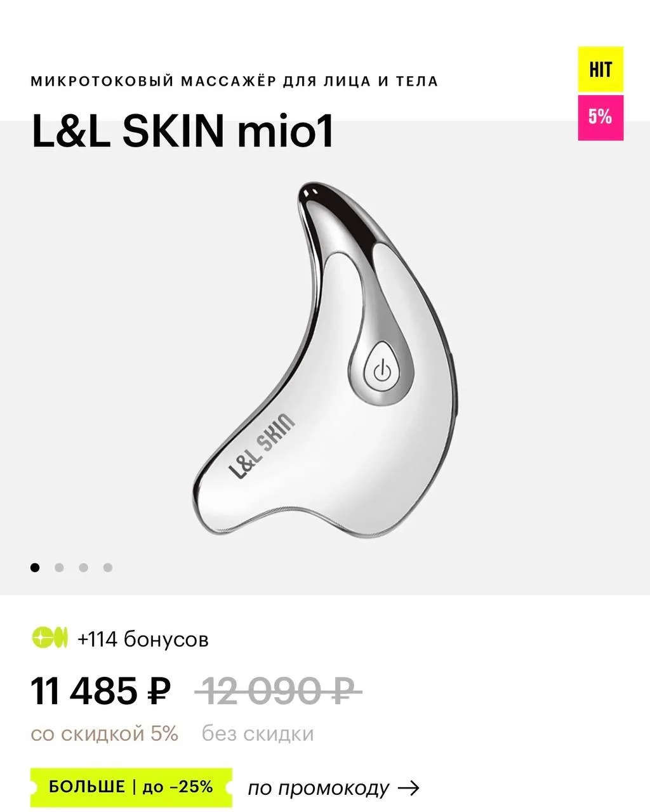Click the БОЛЬШЕ до -25% promo button

pyautogui.click(x=131, y=787)
